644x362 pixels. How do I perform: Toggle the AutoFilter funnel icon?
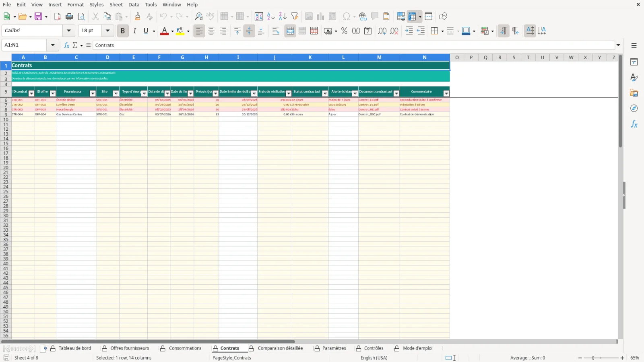pyautogui.click(x=295, y=16)
